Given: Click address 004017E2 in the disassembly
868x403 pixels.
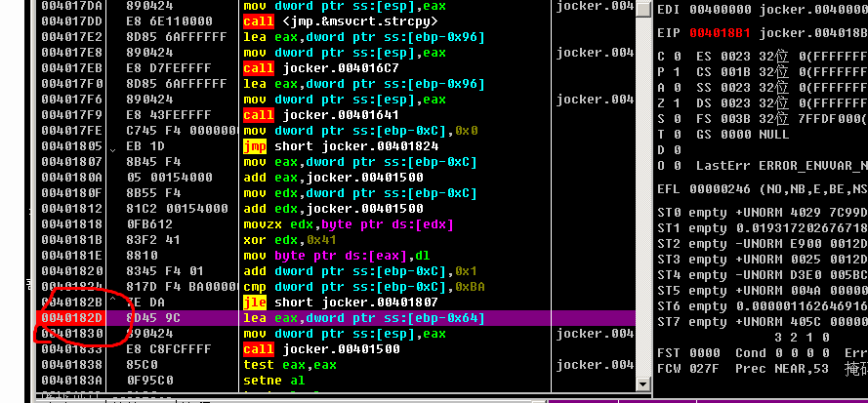Looking at the screenshot, I should coord(72,37).
